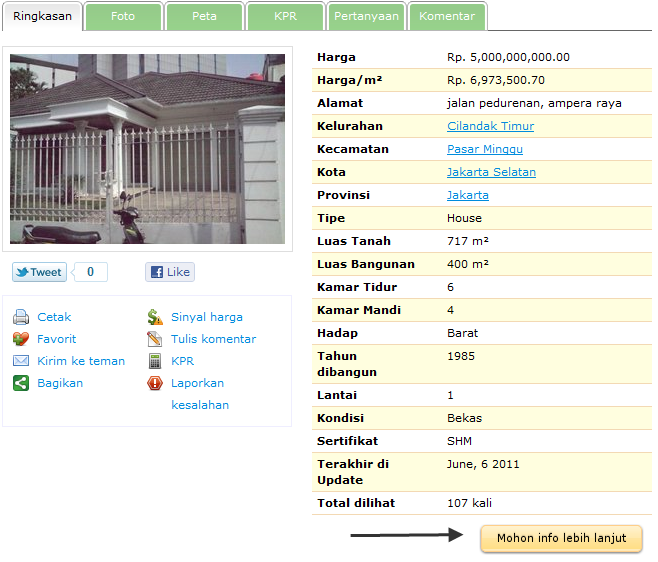This screenshot has width=658, height=562.
Task: Select the building area 400 m²
Action: pos(468,265)
